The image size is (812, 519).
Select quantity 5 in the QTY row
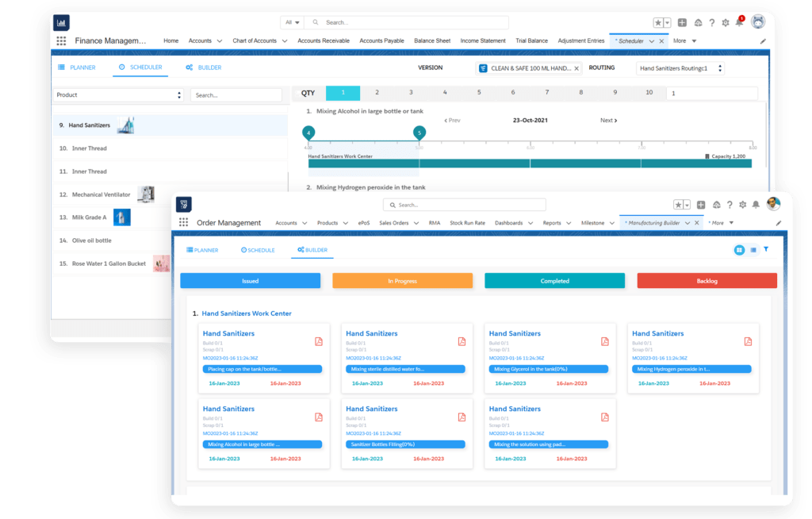[479, 93]
